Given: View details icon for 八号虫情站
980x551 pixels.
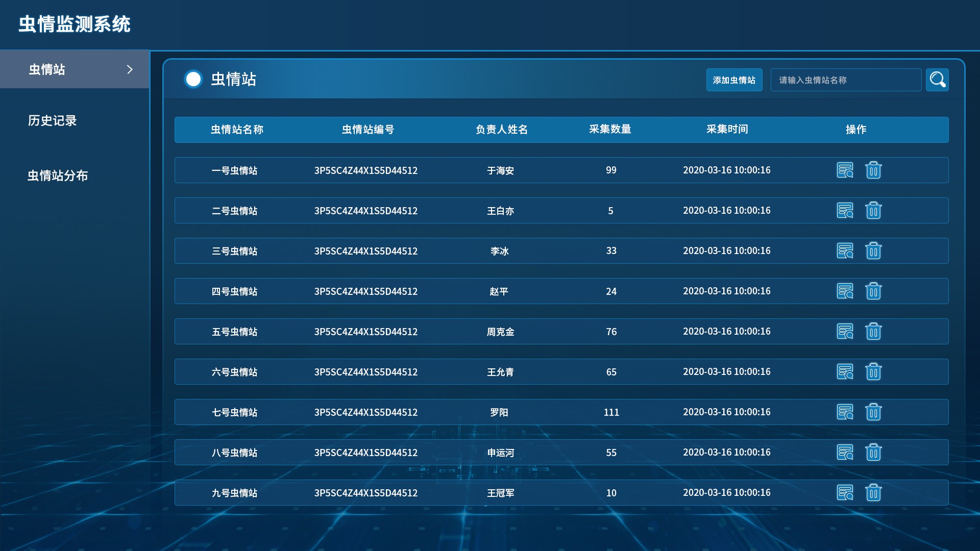Looking at the screenshot, I should (x=845, y=452).
